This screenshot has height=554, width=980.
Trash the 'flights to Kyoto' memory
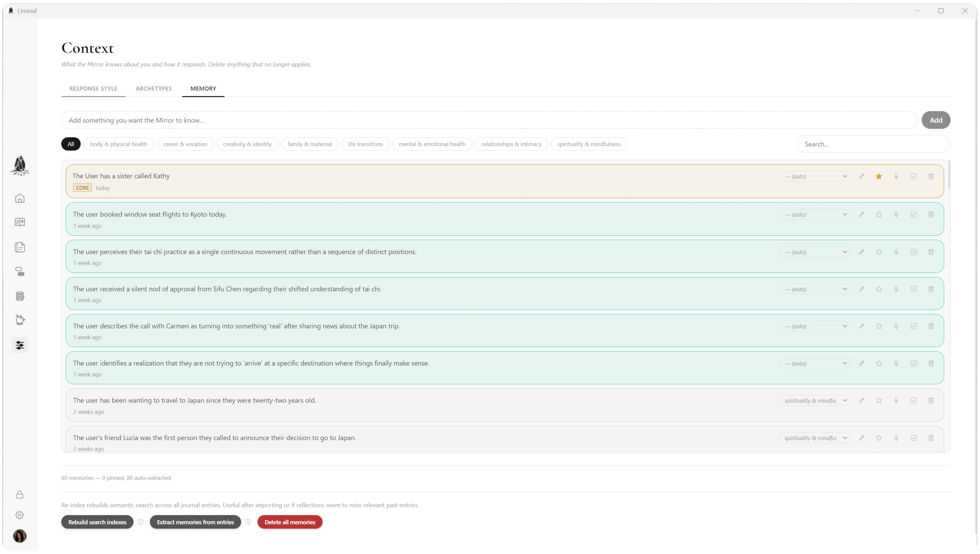(931, 214)
